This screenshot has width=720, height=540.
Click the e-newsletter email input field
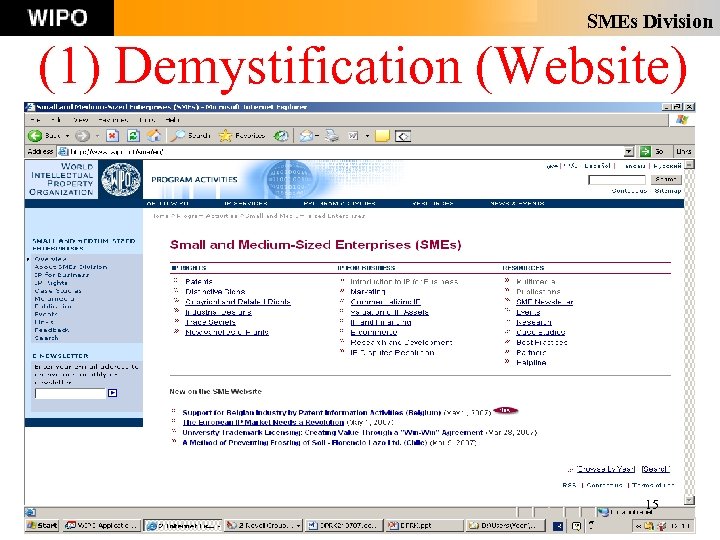70,393
